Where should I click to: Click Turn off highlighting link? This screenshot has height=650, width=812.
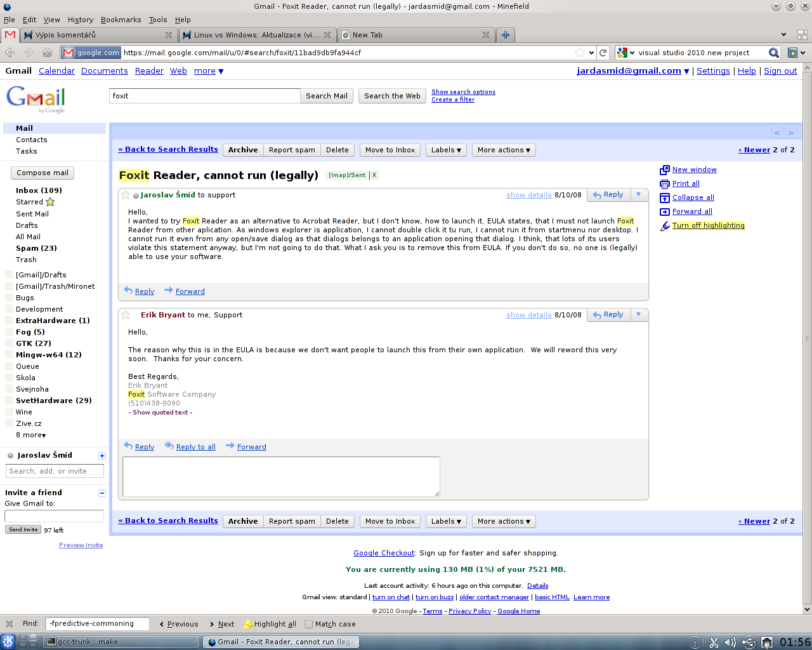click(x=709, y=225)
